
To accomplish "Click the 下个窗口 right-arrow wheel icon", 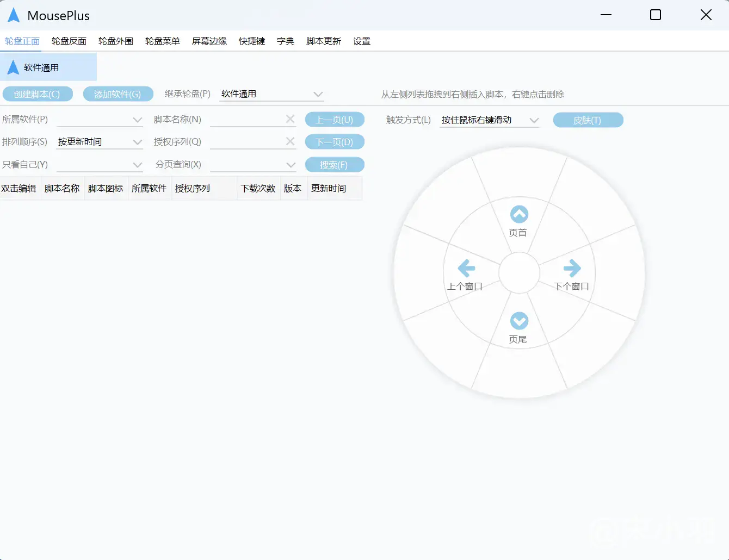I will coord(572,268).
